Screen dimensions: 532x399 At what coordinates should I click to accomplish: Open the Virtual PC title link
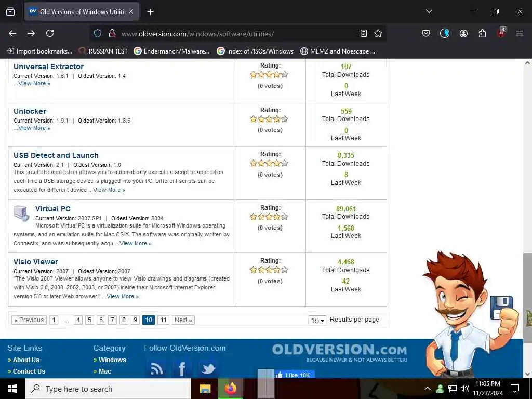(53, 209)
